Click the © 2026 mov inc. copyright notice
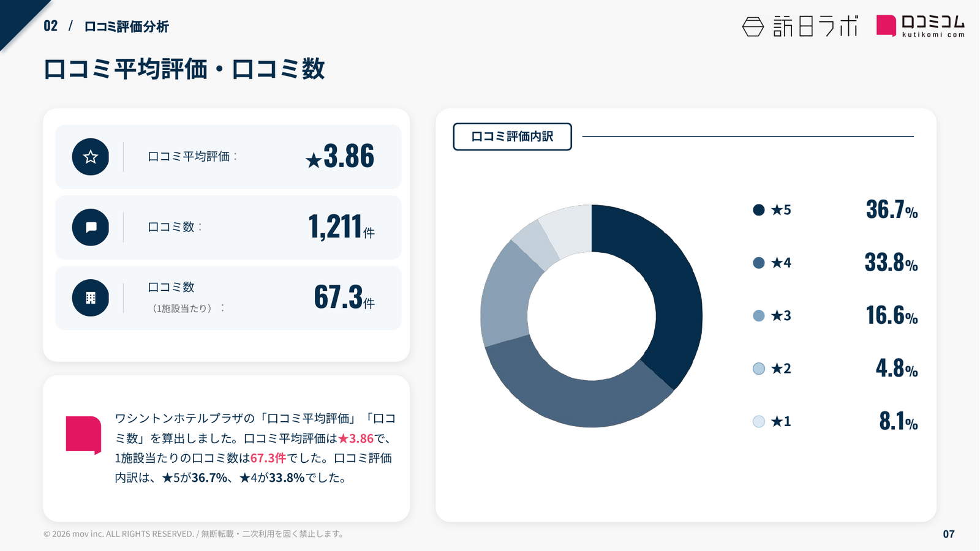Image resolution: width=980 pixels, height=551 pixels. click(x=194, y=534)
